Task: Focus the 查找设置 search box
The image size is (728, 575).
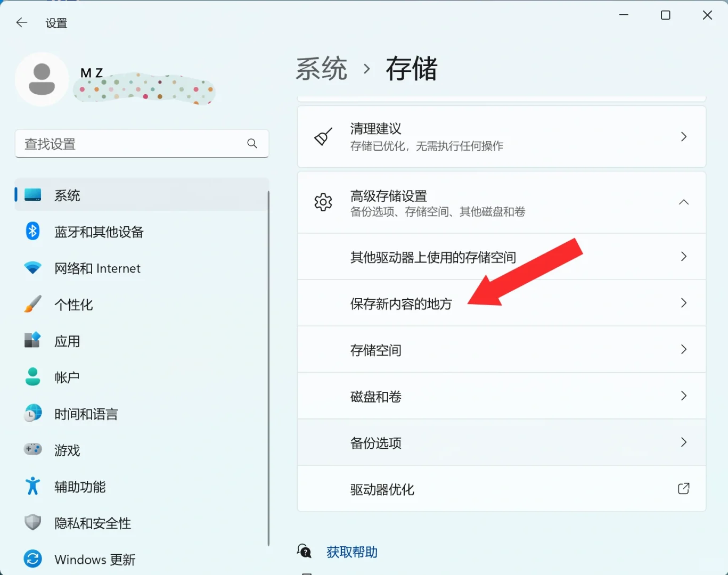Action: click(142, 143)
